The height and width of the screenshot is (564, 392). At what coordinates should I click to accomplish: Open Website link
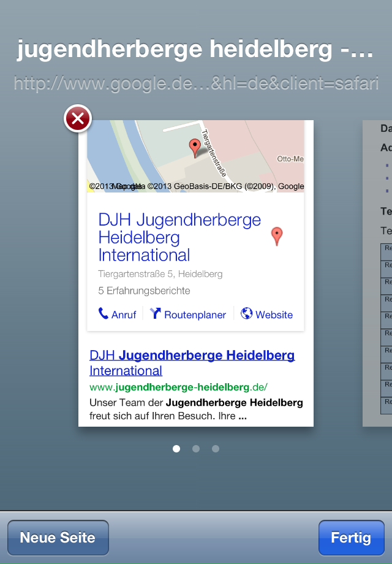[266, 314]
